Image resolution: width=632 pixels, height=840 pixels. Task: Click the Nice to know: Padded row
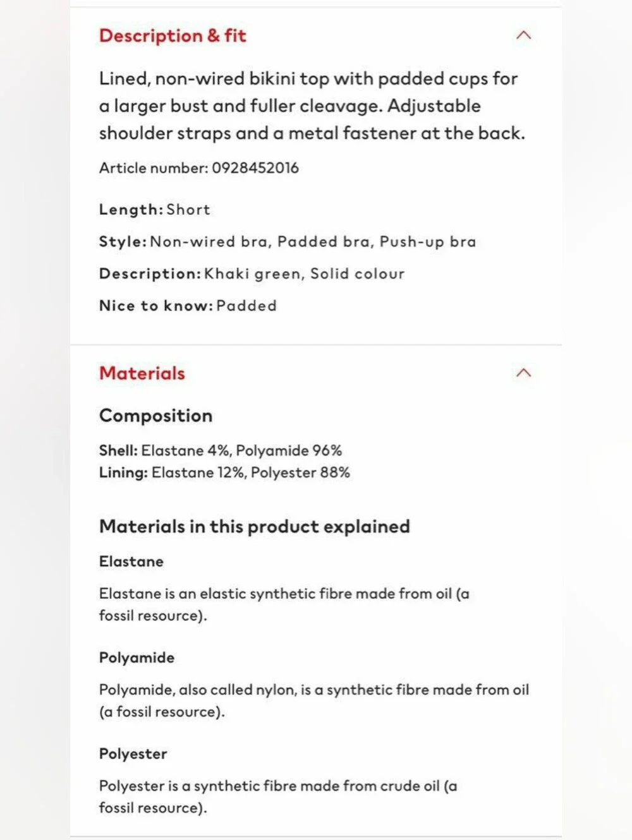coord(188,306)
